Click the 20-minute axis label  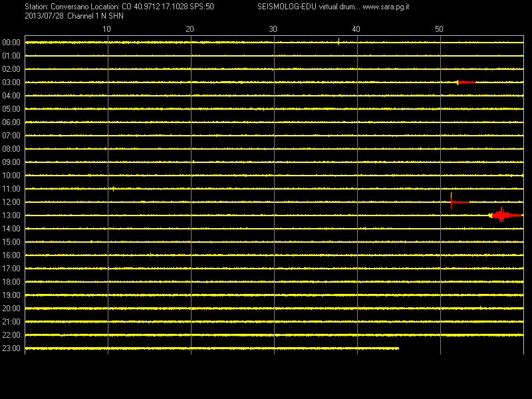point(190,29)
